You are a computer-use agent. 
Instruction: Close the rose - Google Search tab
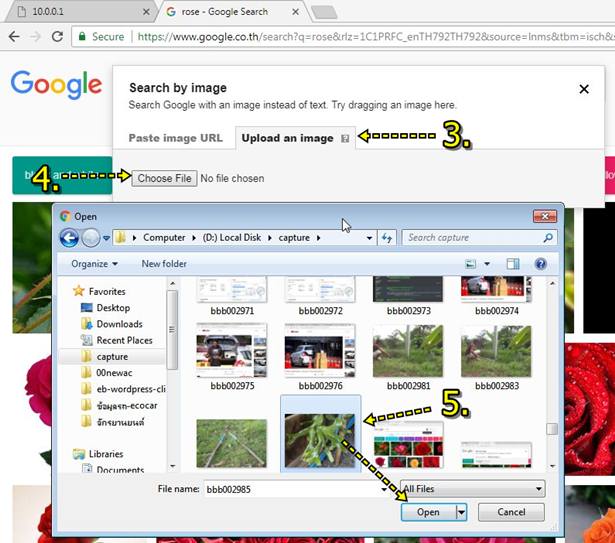296,12
